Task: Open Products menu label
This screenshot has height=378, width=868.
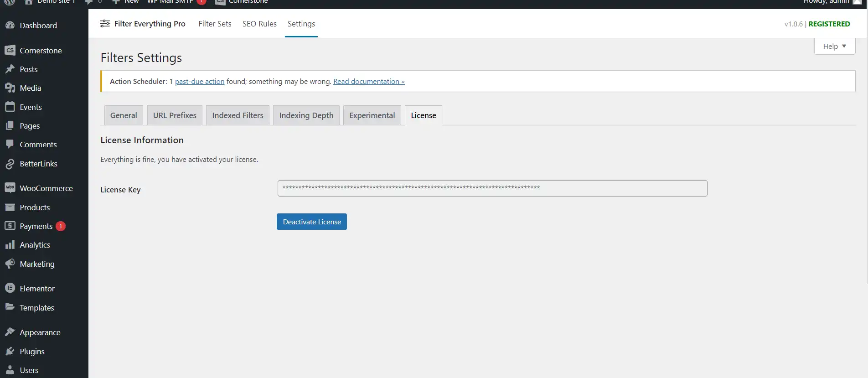Action: click(x=35, y=207)
